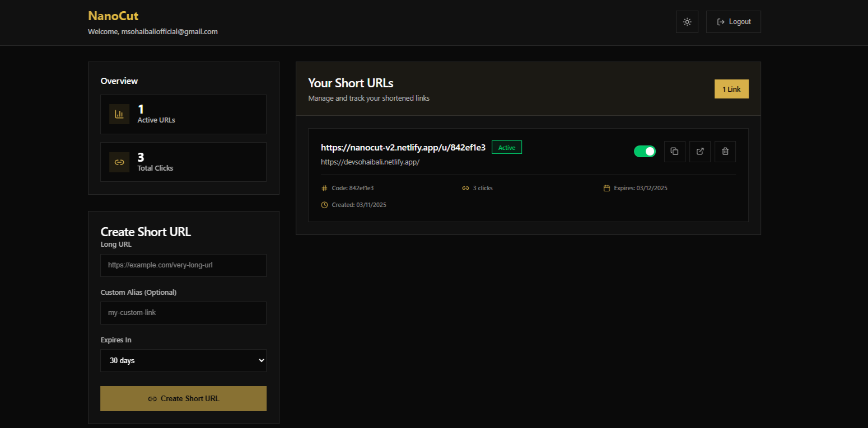The width and height of the screenshot is (868, 428).
Task: Click the "Your Short URLs" heading
Action: click(x=351, y=83)
